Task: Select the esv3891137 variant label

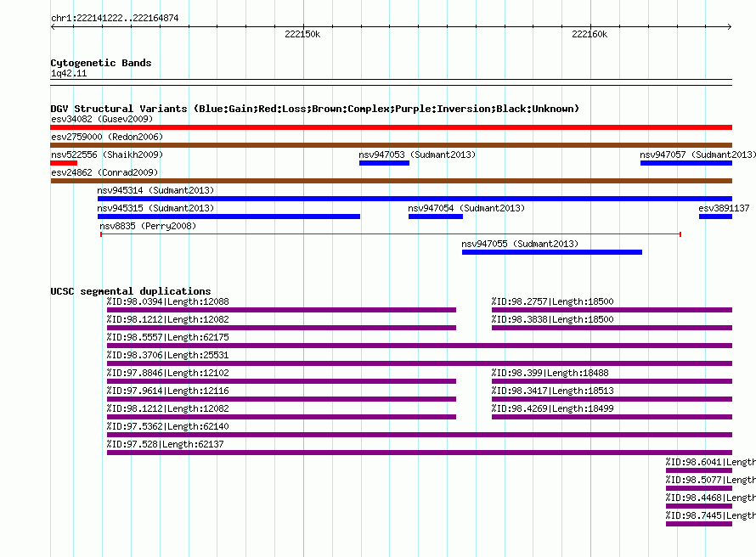Action: 724,208
